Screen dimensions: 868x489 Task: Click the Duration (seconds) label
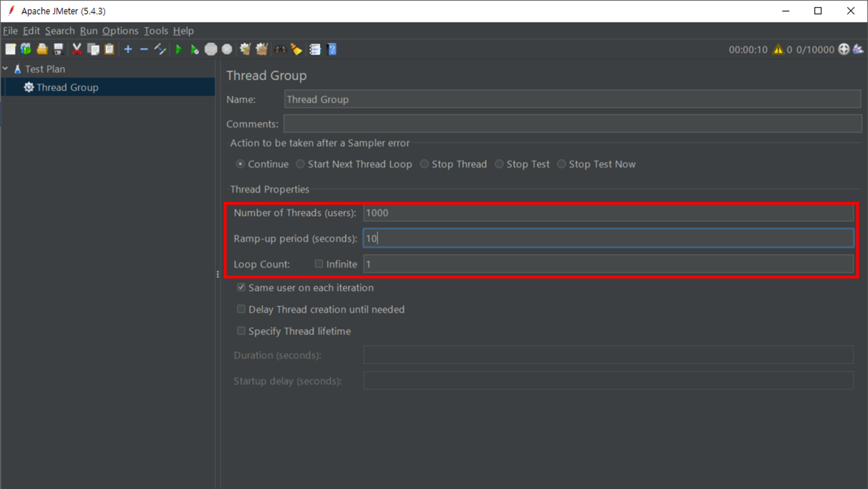(277, 355)
